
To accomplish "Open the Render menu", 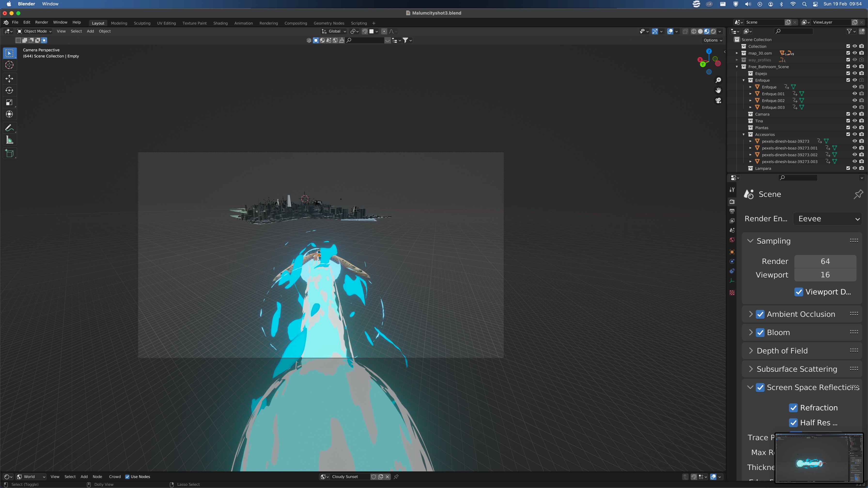I will (42, 22).
